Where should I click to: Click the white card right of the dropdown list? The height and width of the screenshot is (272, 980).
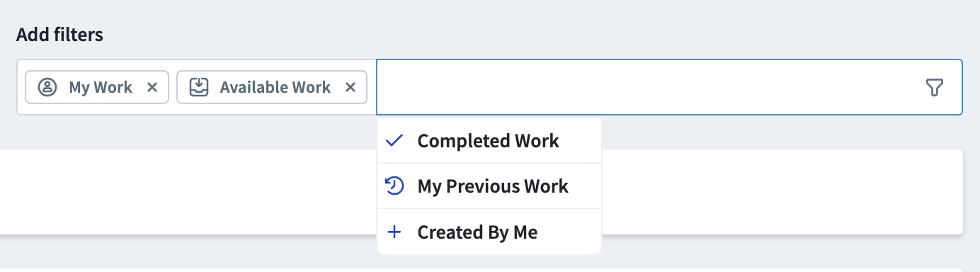click(x=782, y=191)
